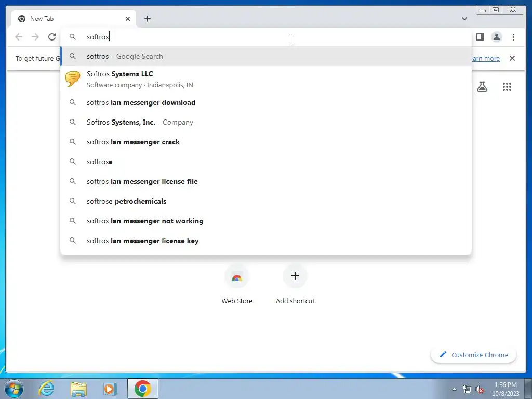Select 'Softros Systems, Inc. - Company' suggestion
Image resolution: width=532 pixels, height=399 pixels.
(266, 122)
